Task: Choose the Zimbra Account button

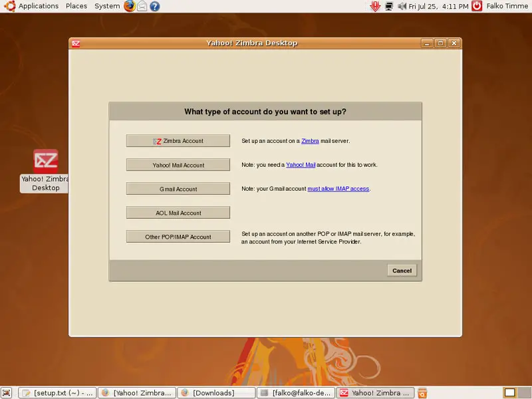Action: (178, 141)
